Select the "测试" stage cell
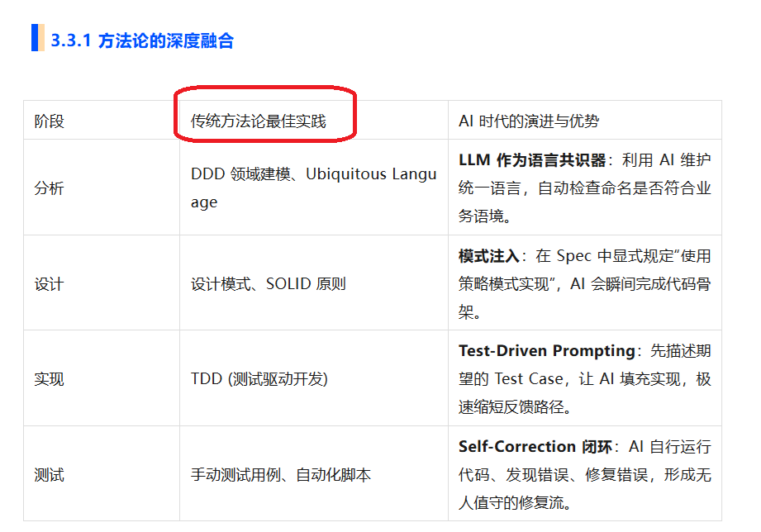 coord(50,475)
